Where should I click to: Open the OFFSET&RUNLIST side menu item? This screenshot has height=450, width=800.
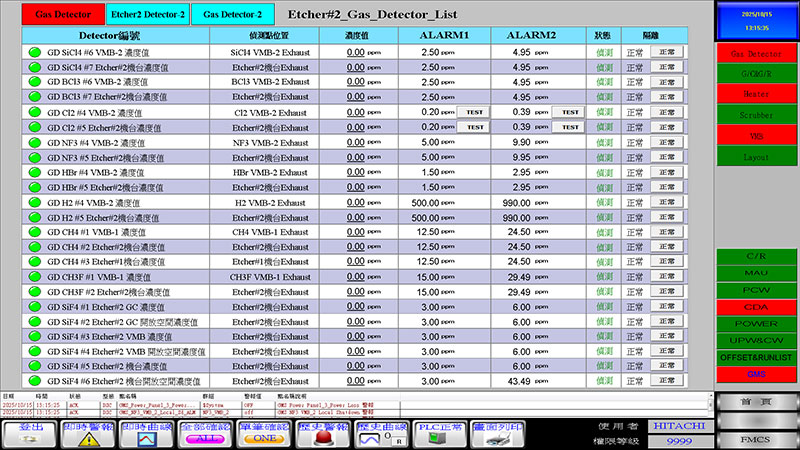tap(757, 357)
